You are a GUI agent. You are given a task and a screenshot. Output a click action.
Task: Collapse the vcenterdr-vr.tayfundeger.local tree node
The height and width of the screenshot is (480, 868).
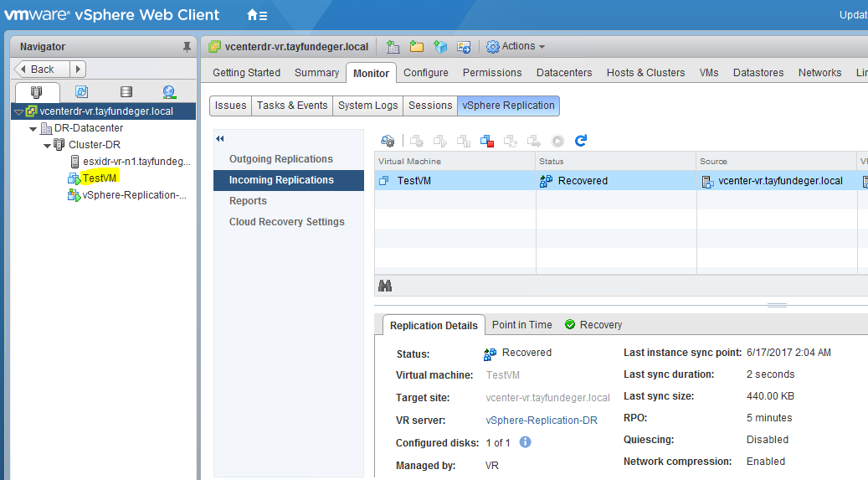coord(18,112)
